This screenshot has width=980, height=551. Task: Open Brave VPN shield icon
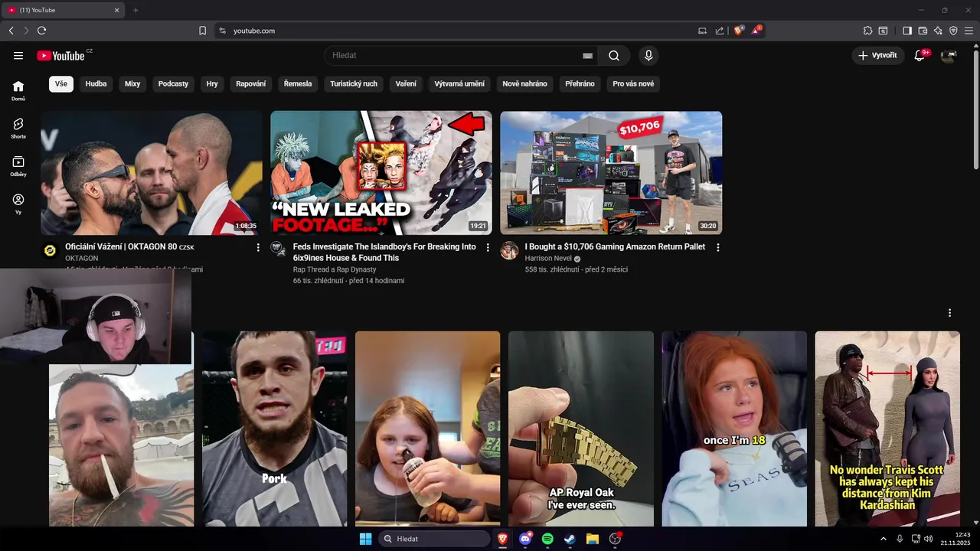[953, 31]
